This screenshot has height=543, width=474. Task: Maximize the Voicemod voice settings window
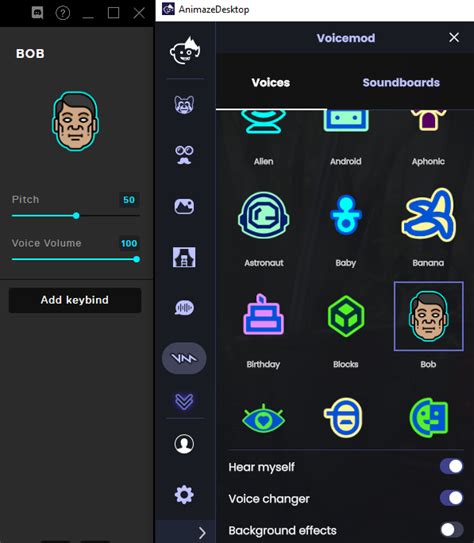point(114,13)
